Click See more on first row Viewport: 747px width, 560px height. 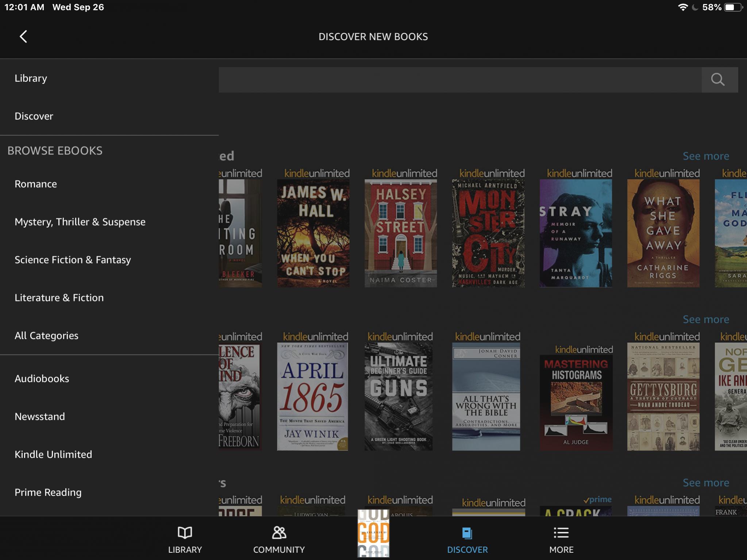click(706, 156)
